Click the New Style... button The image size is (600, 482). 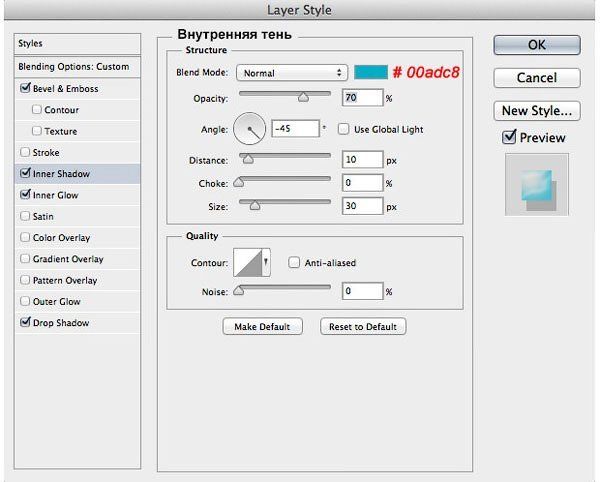pos(536,110)
